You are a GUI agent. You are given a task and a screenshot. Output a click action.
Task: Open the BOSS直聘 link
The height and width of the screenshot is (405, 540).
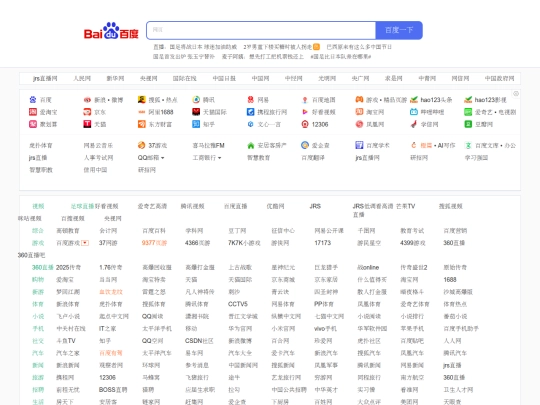coord(113,390)
